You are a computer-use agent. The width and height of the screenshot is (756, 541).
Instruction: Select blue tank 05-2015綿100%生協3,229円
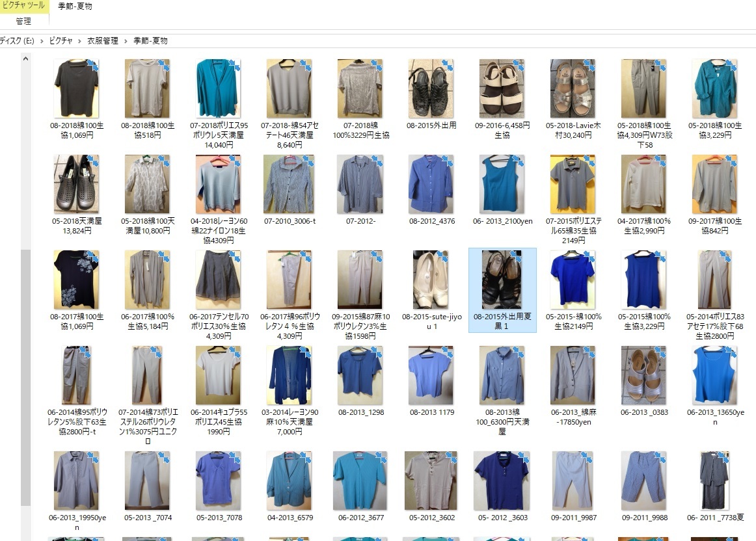[643, 280]
